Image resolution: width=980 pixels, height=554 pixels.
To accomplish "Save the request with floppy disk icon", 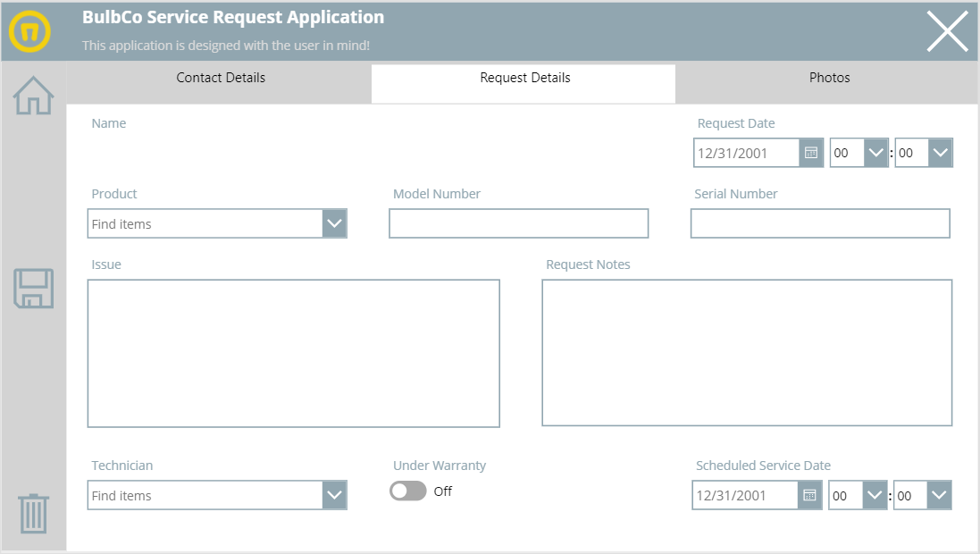I will pyautogui.click(x=33, y=289).
